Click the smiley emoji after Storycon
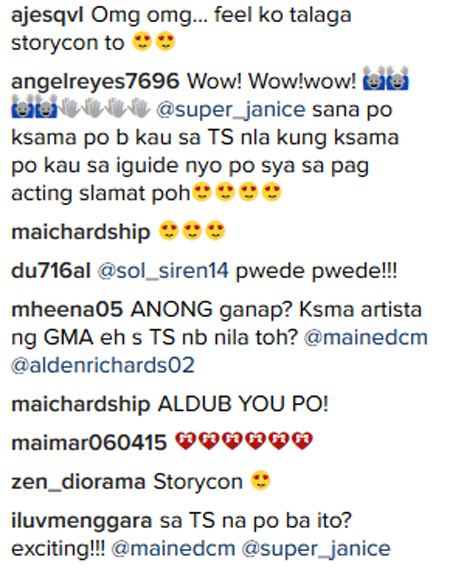The height and width of the screenshot is (571, 450). [x=261, y=480]
